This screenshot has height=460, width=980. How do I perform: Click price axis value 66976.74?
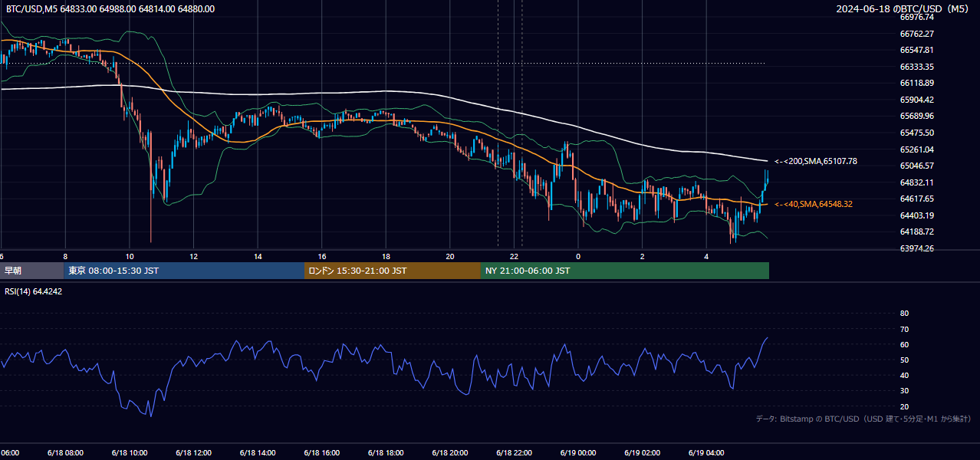(x=917, y=17)
